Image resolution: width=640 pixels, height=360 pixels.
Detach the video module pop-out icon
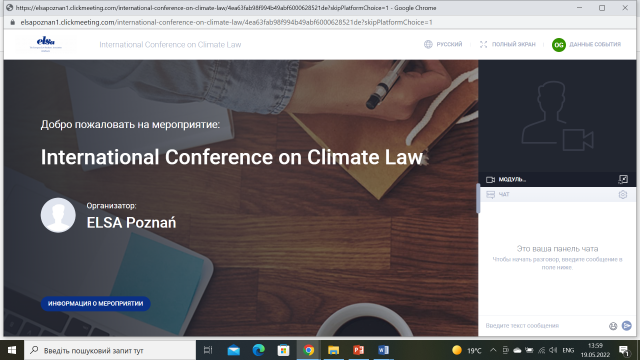pos(623,179)
